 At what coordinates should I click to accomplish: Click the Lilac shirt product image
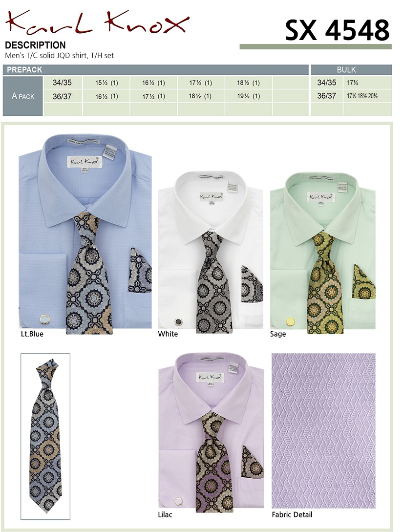click(x=211, y=434)
